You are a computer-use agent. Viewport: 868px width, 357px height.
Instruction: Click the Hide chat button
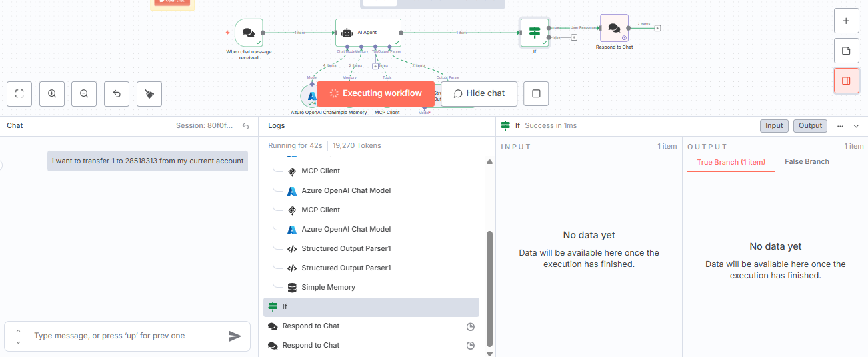[x=479, y=93]
